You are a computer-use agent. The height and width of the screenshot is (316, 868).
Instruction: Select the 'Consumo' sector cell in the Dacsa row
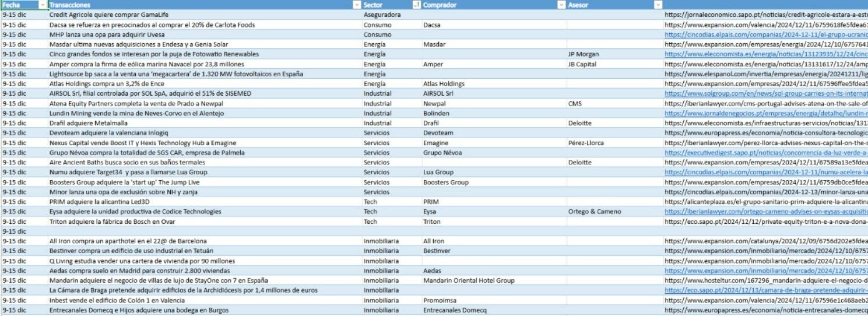392,24
